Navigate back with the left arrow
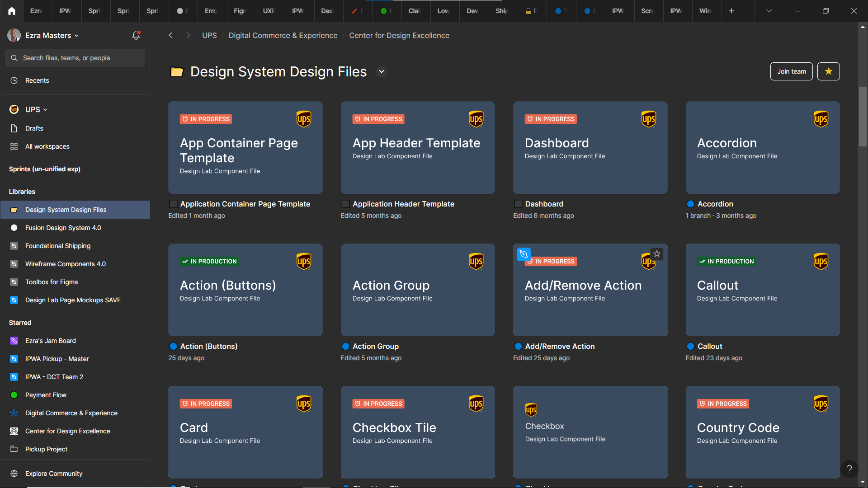The height and width of the screenshot is (488, 868). tap(170, 35)
